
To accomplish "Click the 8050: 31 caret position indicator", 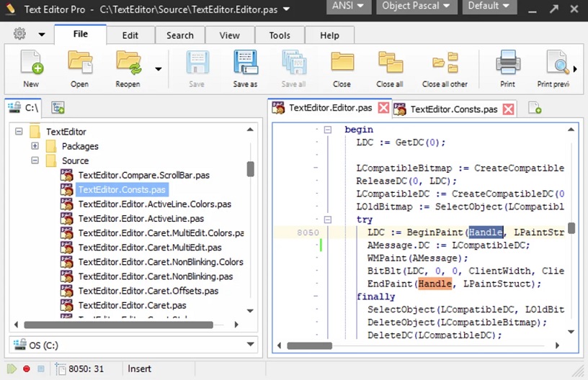I will [x=86, y=368].
